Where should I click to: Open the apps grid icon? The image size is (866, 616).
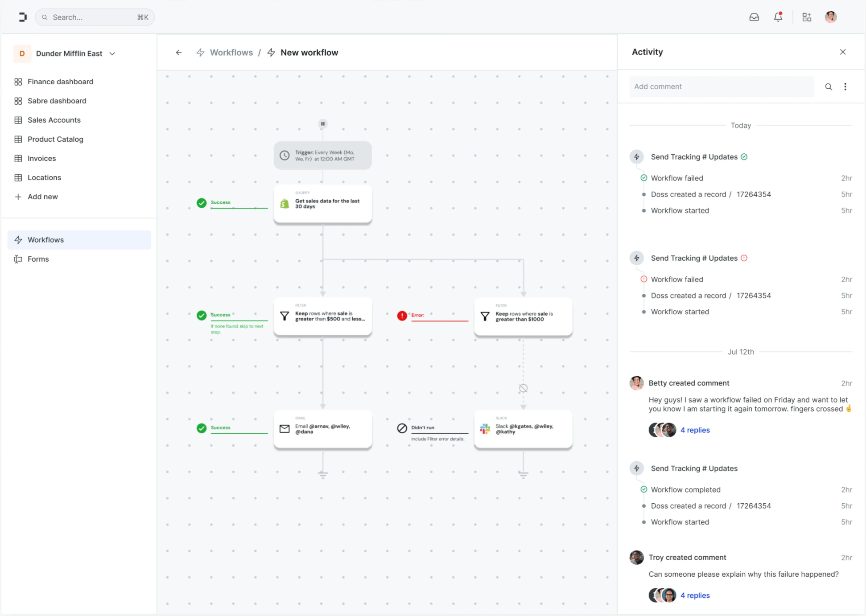(807, 17)
